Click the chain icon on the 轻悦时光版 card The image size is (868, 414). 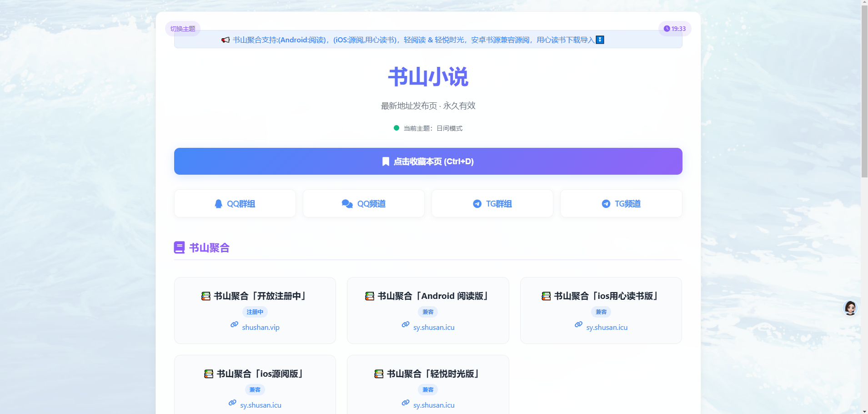(406, 403)
